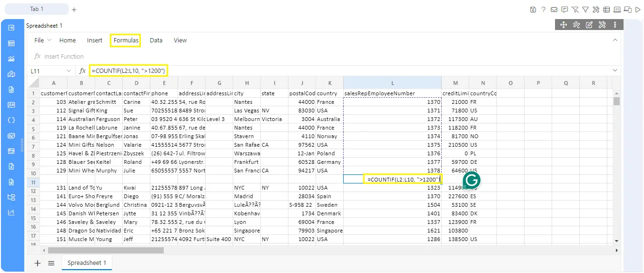Click the cell showing 1621
Screen dimensions: 644x273
[392, 231]
